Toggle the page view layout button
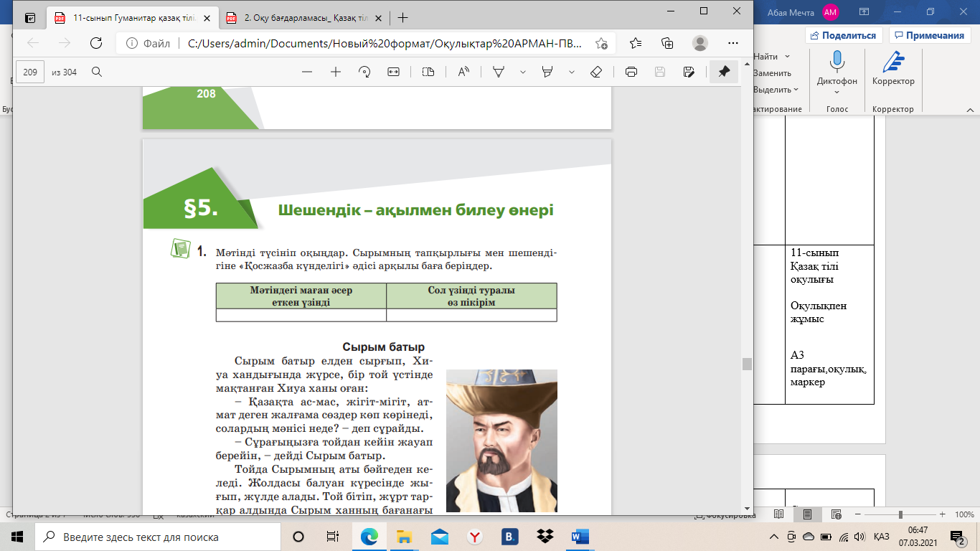The image size is (980, 551). [428, 72]
